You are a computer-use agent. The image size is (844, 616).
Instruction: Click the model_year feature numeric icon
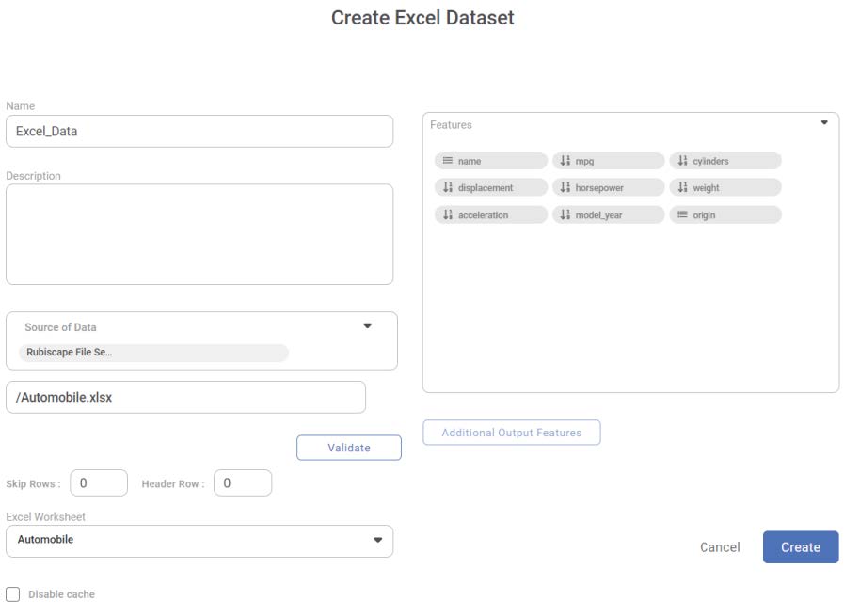pos(565,215)
